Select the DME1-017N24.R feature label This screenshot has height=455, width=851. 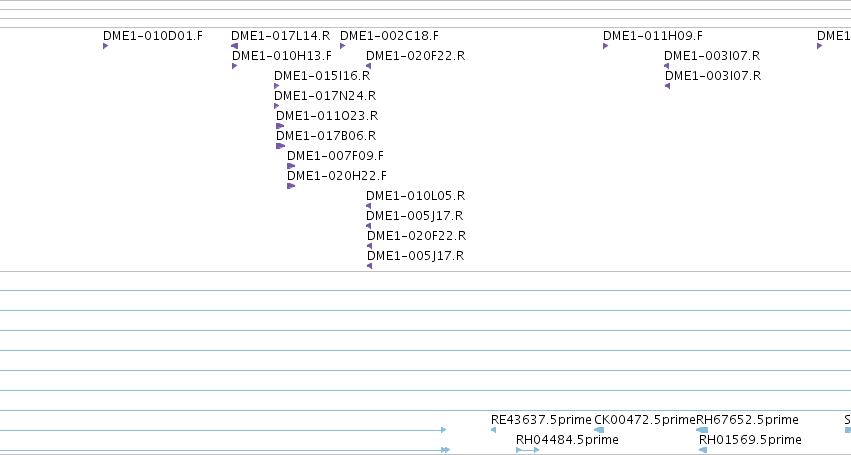(325, 96)
